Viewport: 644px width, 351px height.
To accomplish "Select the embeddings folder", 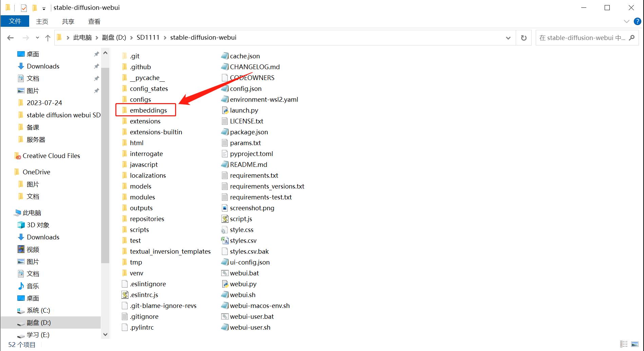I will (x=148, y=110).
